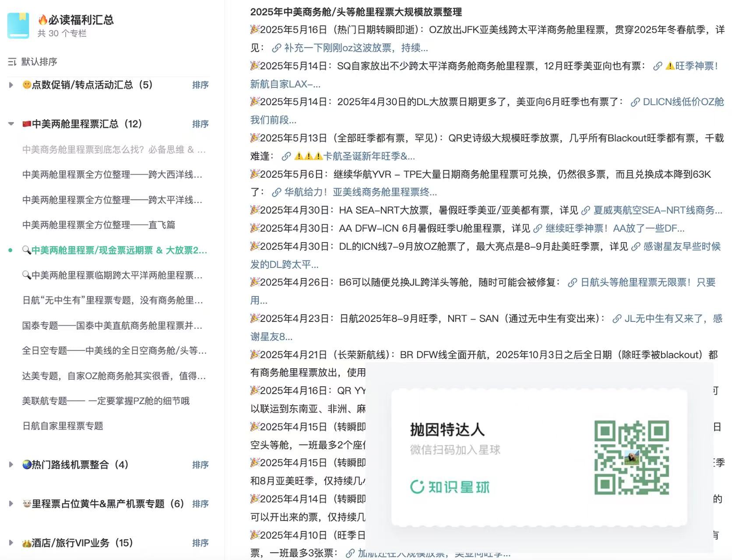Image resolution: width=732 pixels, height=560 pixels.
Task: Select 中美两舱里程票/现金票远期票 & 大放票 item
Action: click(115, 250)
